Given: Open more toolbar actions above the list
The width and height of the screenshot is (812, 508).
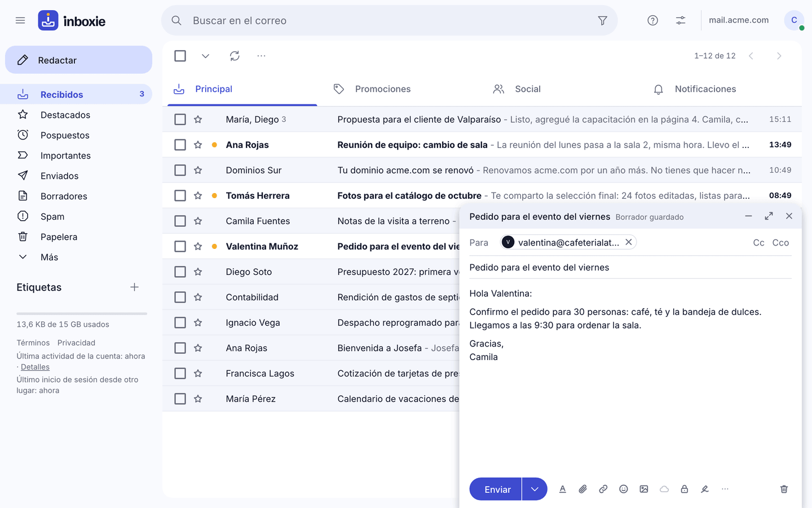Looking at the screenshot, I should tap(261, 56).
